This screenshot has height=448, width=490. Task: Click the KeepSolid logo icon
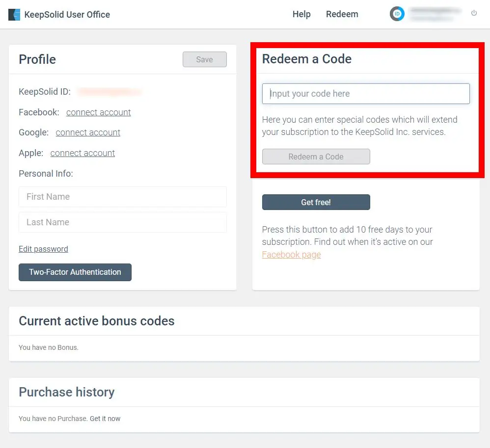coord(14,15)
